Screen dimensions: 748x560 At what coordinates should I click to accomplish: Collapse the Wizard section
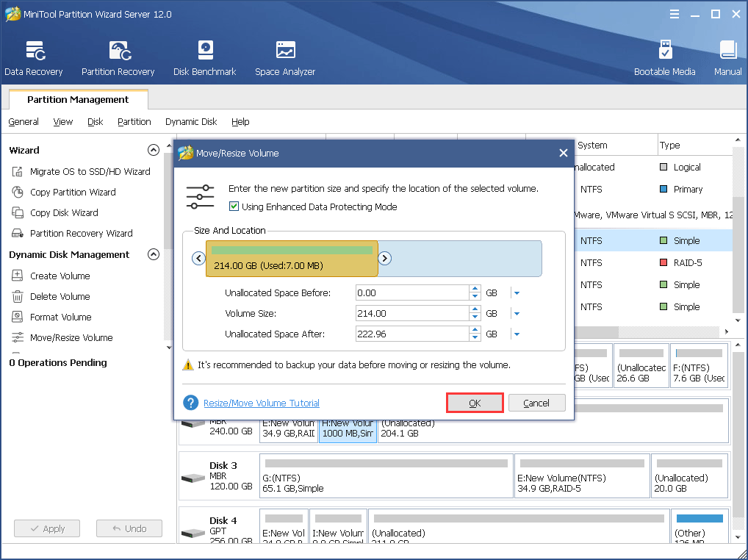click(x=153, y=150)
